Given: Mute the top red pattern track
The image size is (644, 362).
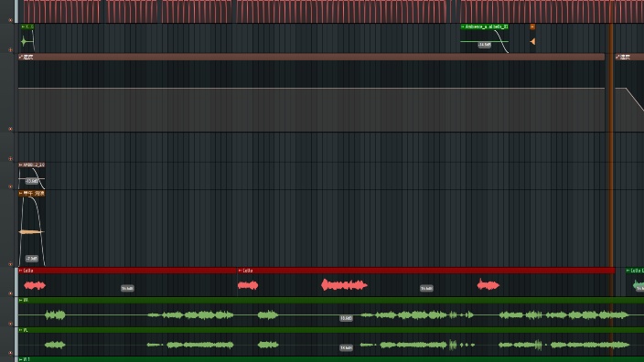Looking at the screenshot, I should [x=10, y=20].
